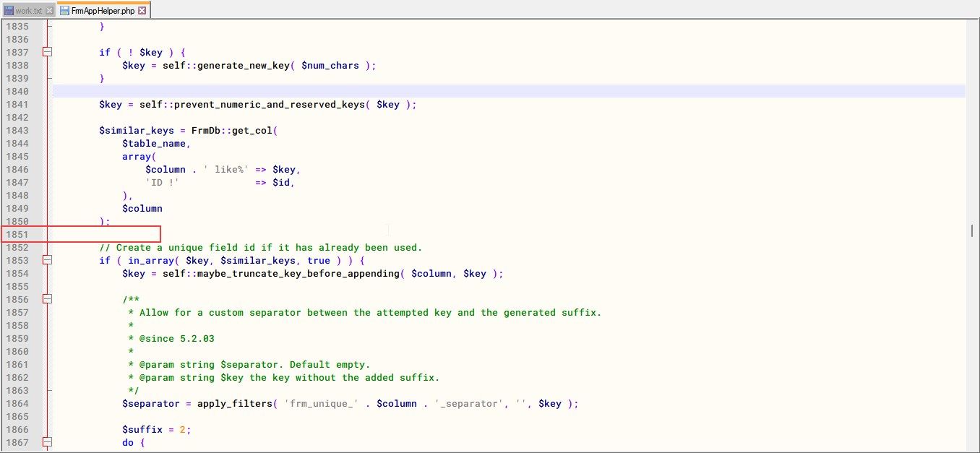Close the work.txt tab
The width and height of the screenshot is (980, 453).
click(x=49, y=11)
